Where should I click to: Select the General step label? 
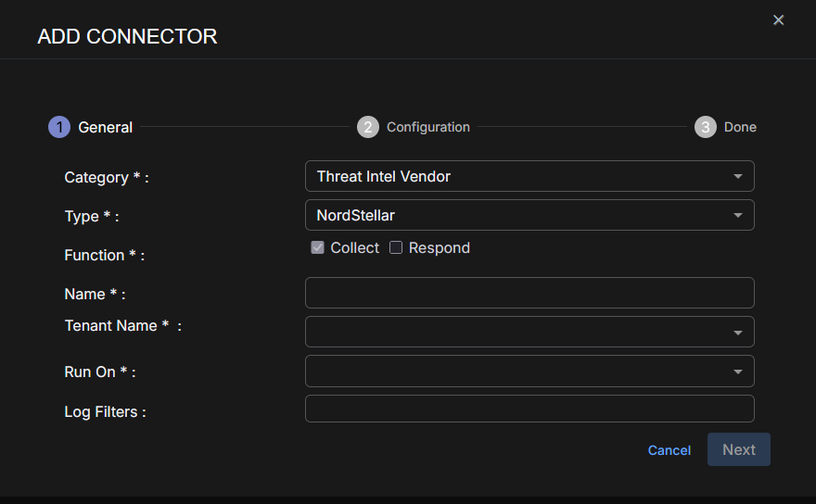105,127
